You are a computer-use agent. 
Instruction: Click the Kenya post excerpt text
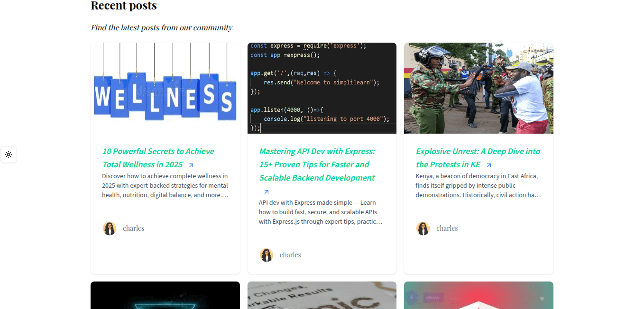478,186
